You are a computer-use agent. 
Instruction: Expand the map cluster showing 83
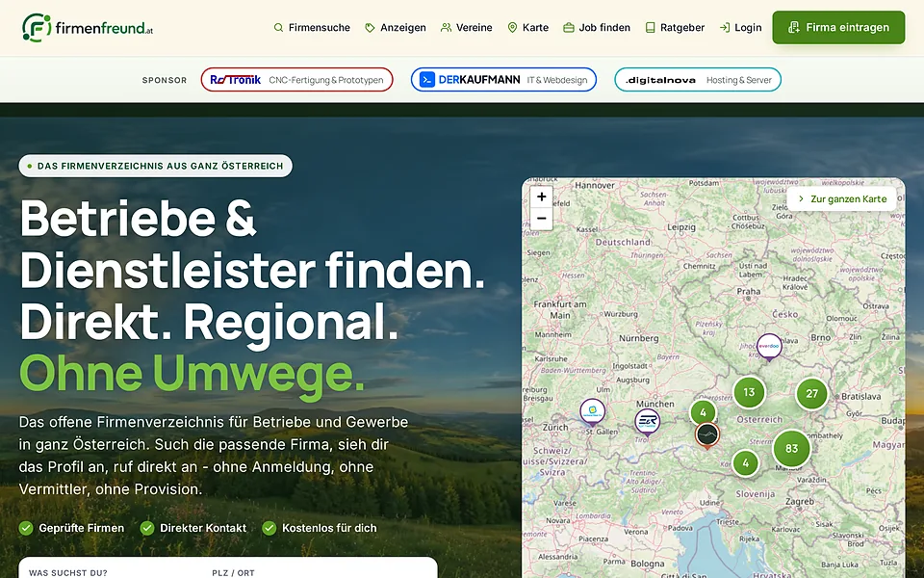click(791, 448)
